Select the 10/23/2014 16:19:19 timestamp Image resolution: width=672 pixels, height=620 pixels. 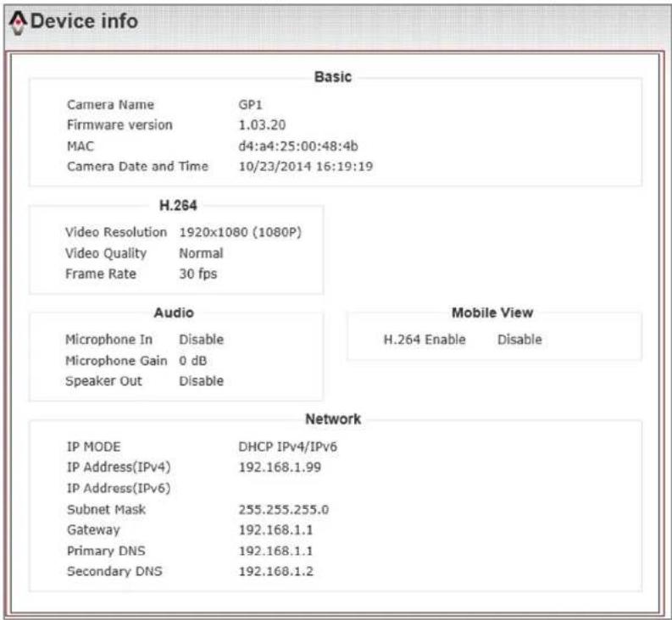tap(306, 166)
